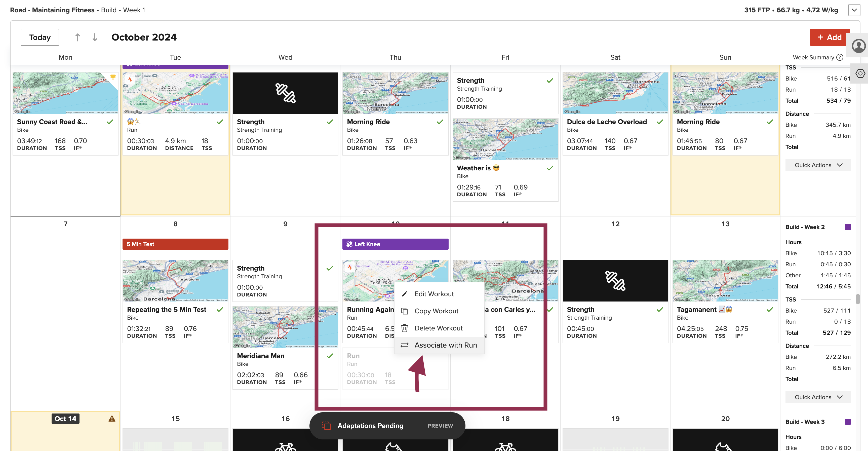868x451 pixels.
Task: Click the down arrow to next week
Action: (x=95, y=37)
